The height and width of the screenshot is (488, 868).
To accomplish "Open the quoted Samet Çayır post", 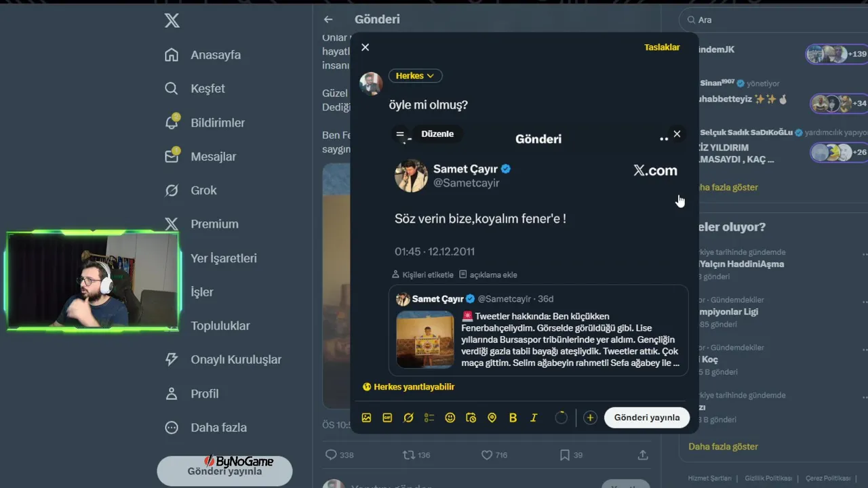I will click(x=538, y=331).
